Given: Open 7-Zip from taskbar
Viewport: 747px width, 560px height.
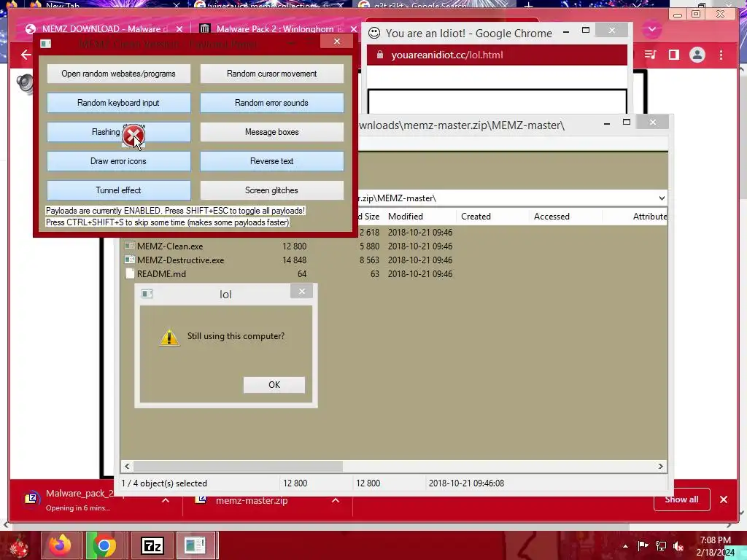Looking at the screenshot, I should click(152, 545).
